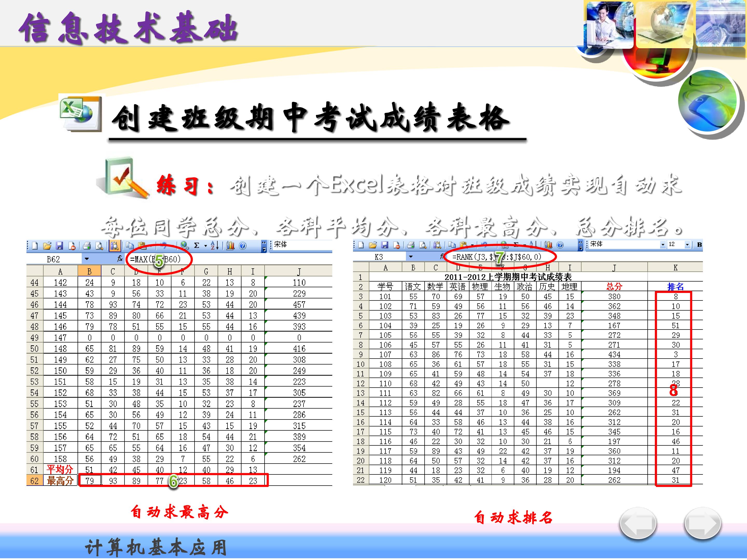Open the K3 name box dropdown arrow
Viewport: 747px width, 560px height.
pyautogui.click(x=411, y=257)
